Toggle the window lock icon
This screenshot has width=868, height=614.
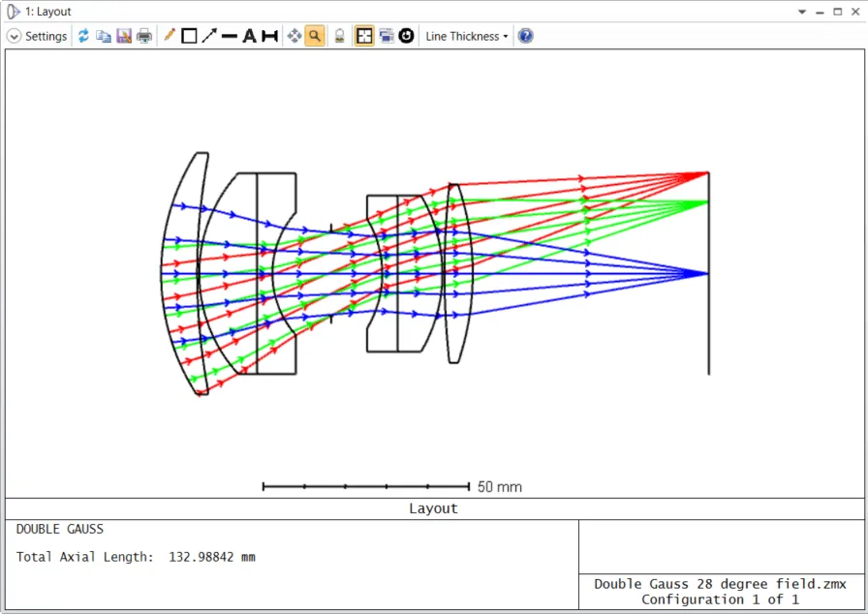(x=339, y=36)
